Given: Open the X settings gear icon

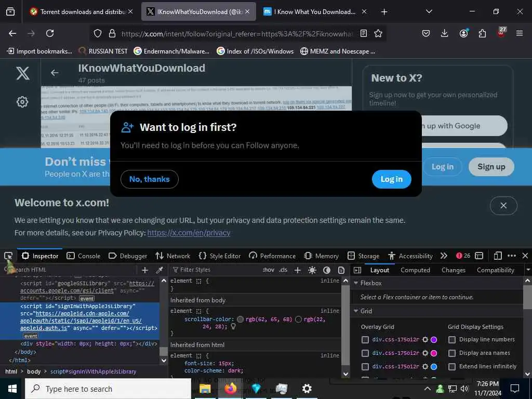Looking at the screenshot, I should [x=22, y=102].
